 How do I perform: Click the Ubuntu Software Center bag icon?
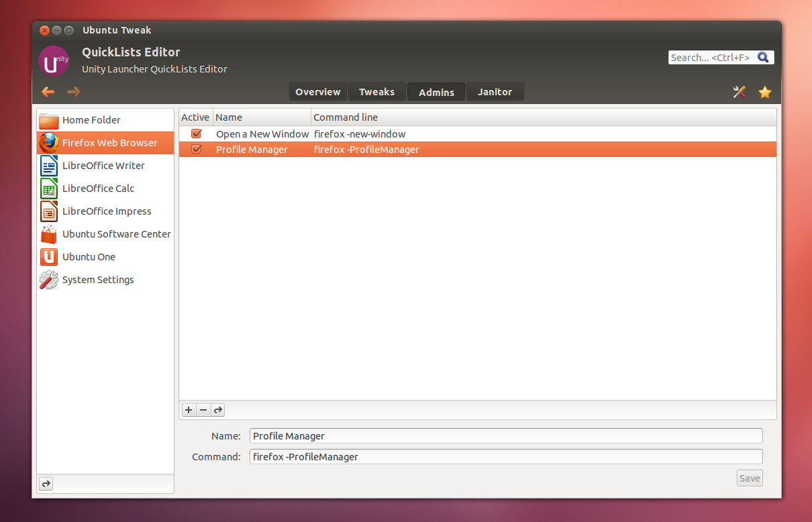(48, 234)
